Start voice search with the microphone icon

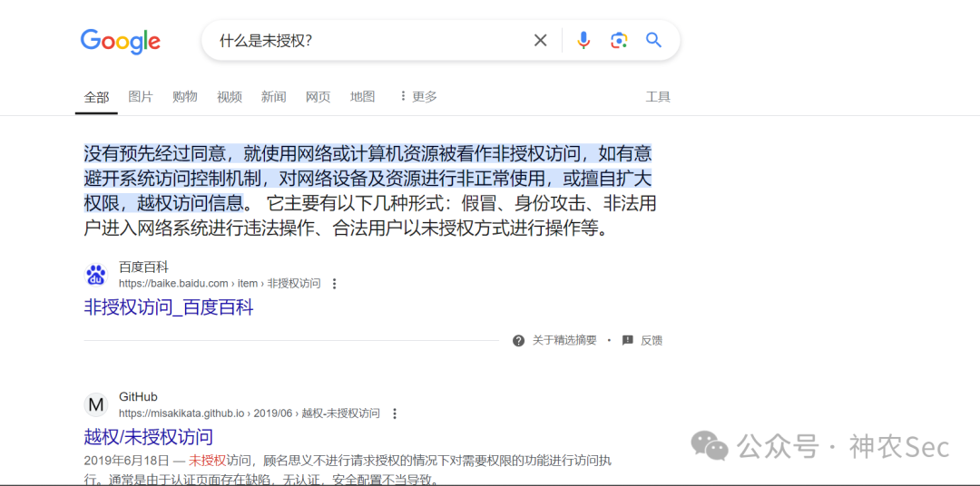(583, 41)
